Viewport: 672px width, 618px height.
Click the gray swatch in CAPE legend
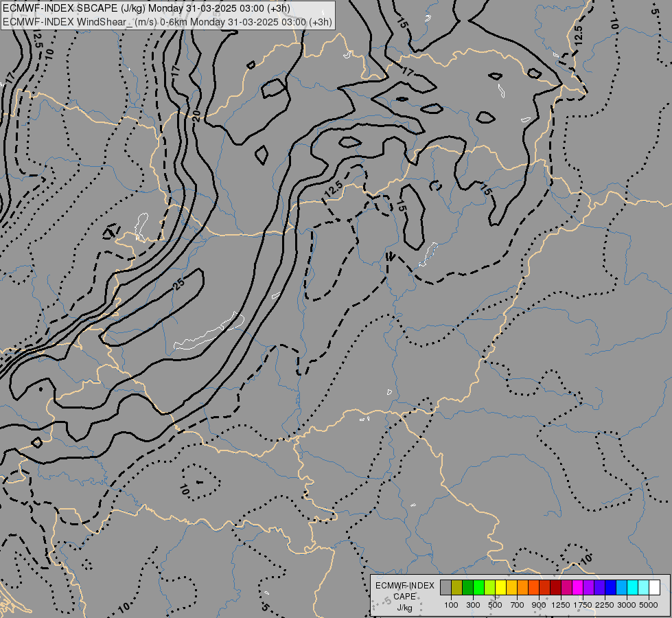pos(445,587)
